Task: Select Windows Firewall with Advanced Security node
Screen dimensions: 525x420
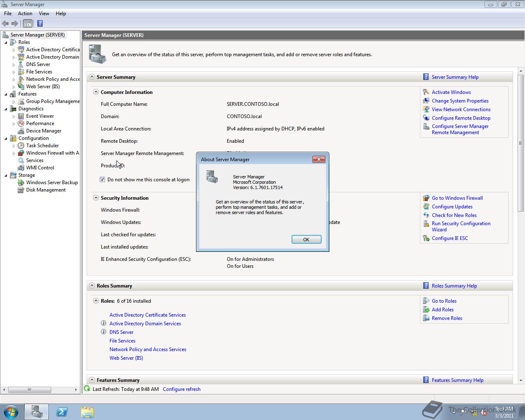Action: click(x=52, y=153)
